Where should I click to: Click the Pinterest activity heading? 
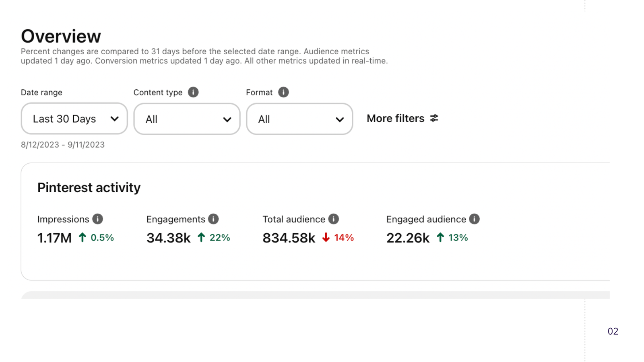click(89, 187)
